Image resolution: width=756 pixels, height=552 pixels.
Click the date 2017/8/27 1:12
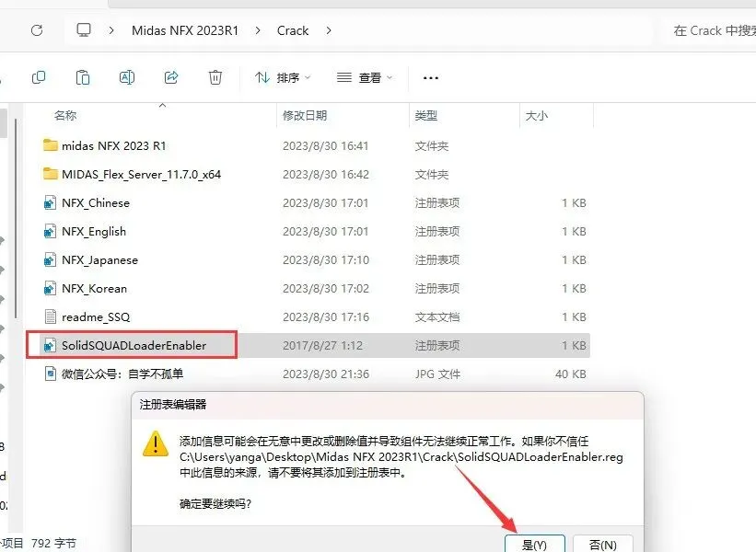click(322, 345)
